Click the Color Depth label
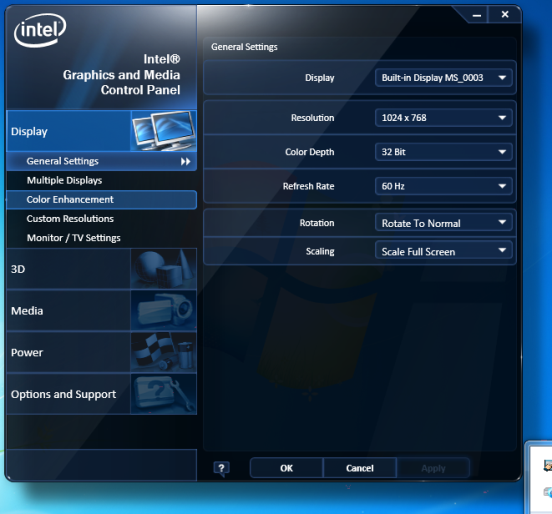Screen dimensions: 552x514 click(309, 152)
